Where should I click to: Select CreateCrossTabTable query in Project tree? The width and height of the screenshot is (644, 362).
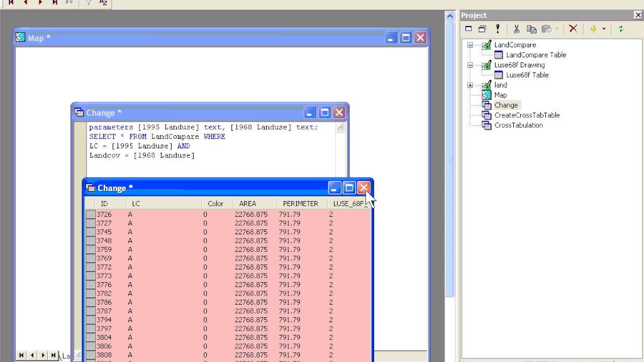527,115
